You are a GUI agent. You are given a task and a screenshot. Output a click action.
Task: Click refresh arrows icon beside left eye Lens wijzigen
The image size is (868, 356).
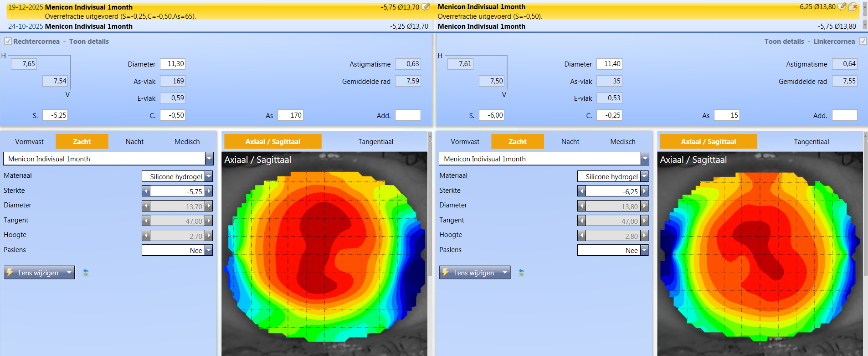[521, 273]
